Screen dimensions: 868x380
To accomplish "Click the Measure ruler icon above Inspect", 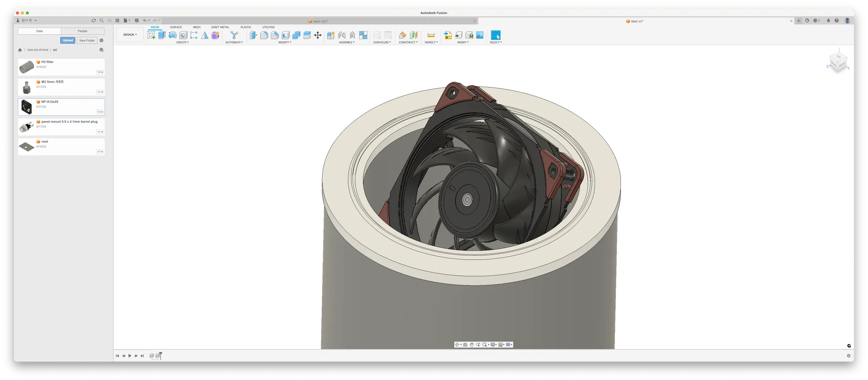I will (431, 35).
